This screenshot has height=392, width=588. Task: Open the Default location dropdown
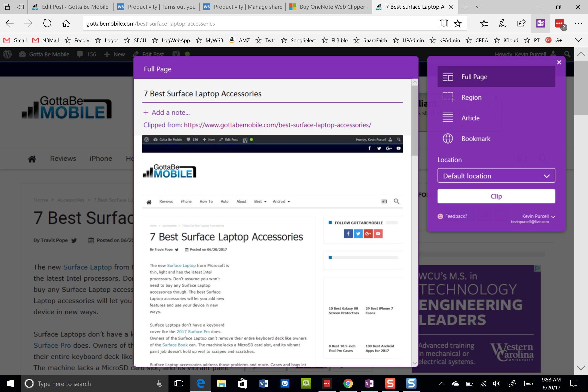point(496,176)
